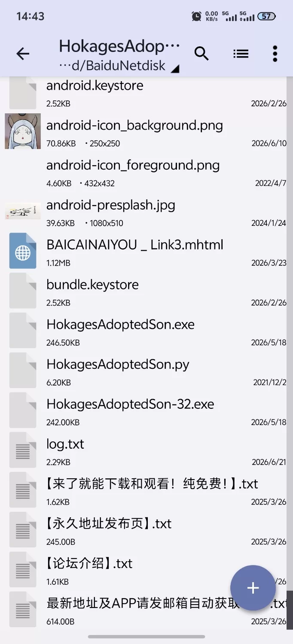
Task: Open HokagesAdoptedSon.py script file
Action: 146,372
